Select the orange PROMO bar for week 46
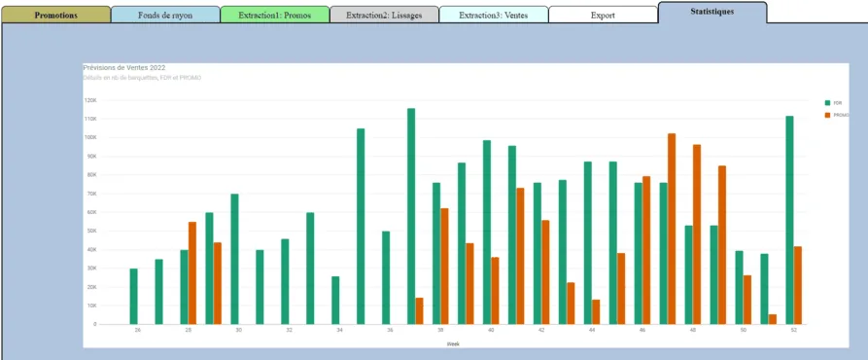The height and width of the screenshot is (360, 868). tap(646, 250)
